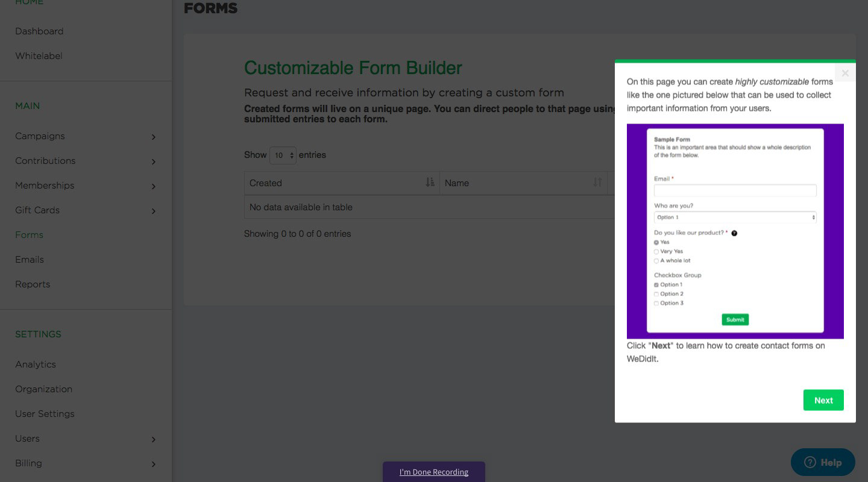
Task: Open Analytics settings
Action: click(36, 365)
